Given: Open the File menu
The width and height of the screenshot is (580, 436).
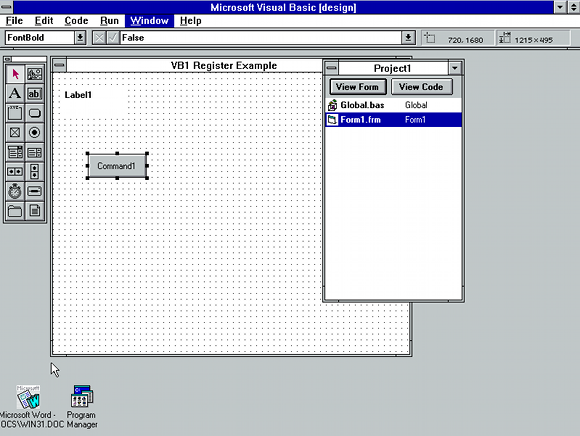Looking at the screenshot, I should point(14,21).
